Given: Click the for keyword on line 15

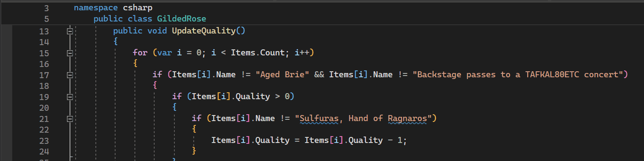Looking at the screenshot, I should coord(140,53).
